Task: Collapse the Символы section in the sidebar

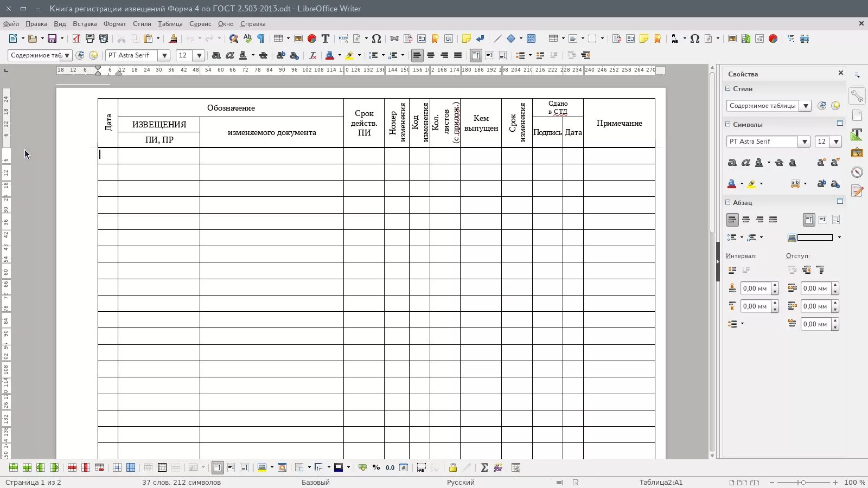Action: [x=728, y=124]
